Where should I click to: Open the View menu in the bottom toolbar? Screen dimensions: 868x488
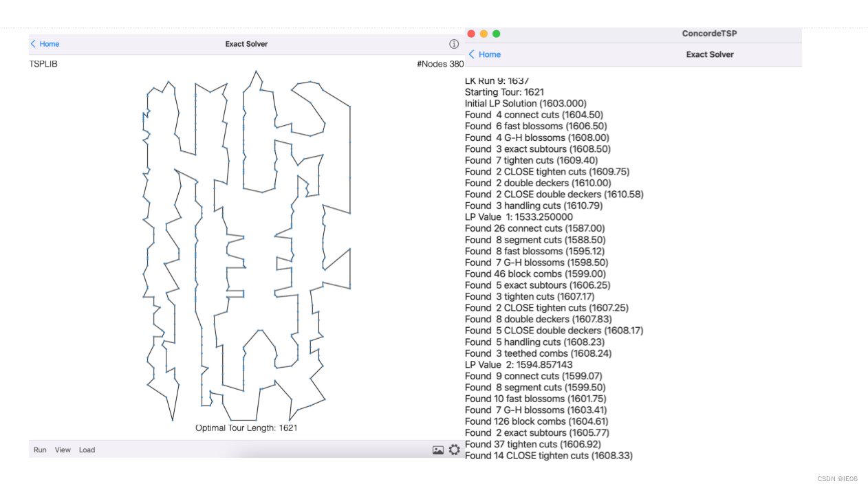(x=63, y=450)
